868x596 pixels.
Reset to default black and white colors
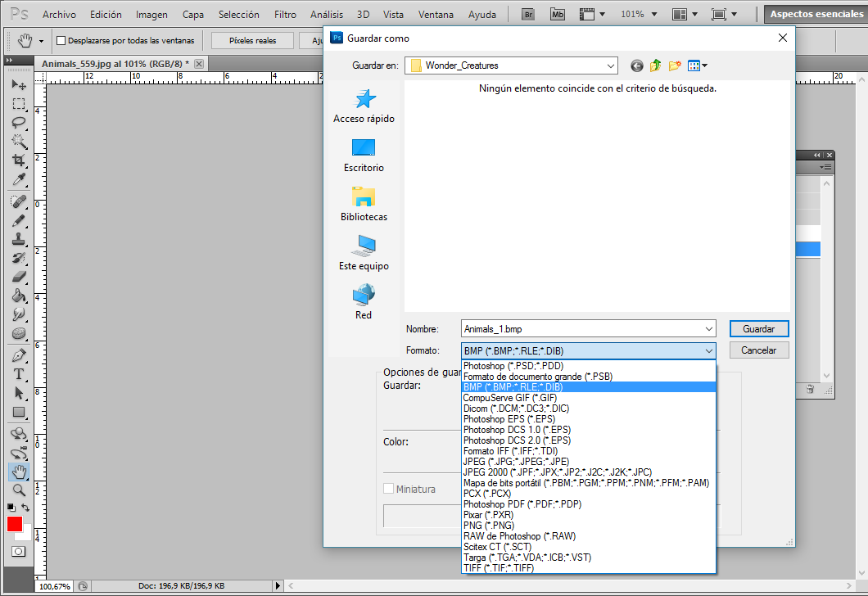click(11, 508)
